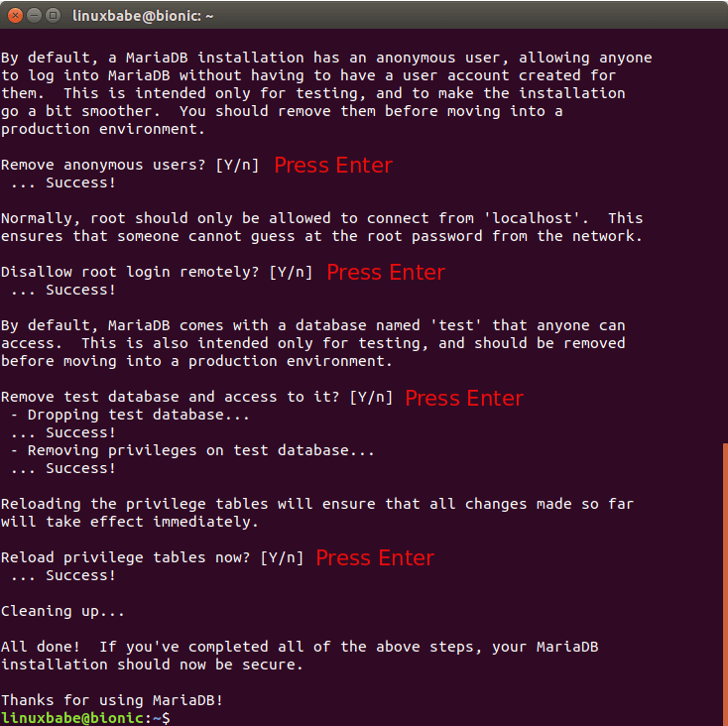Close the terminal window
This screenshot has width=728, height=726.
pyautogui.click(x=15, y=16)
